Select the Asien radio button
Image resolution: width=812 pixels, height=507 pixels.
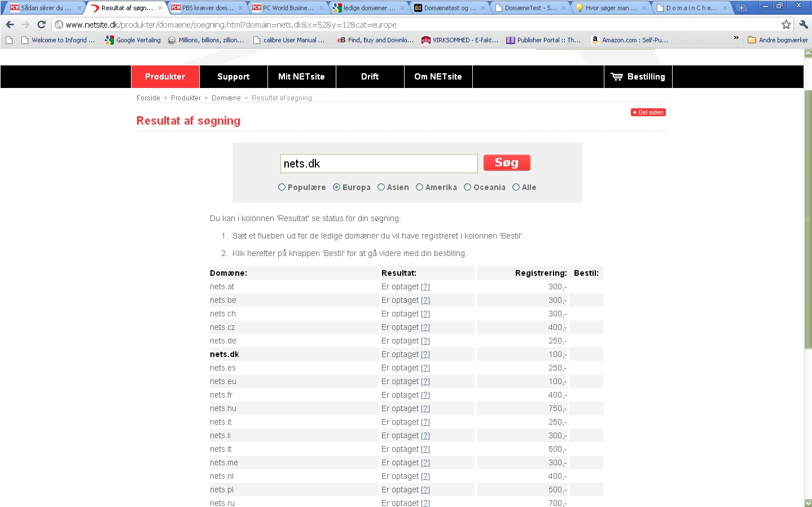coord(381,187)
